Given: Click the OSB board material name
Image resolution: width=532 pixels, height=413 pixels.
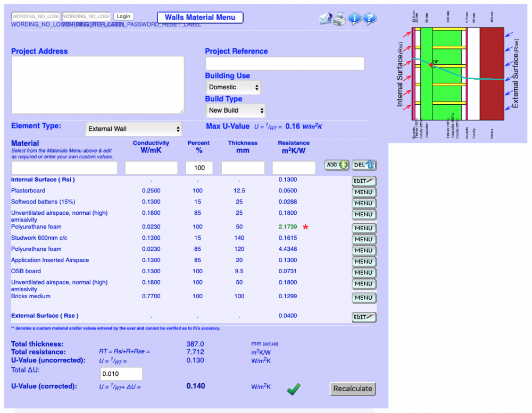Looking at the screenshot, I should (x=26, y=271).
